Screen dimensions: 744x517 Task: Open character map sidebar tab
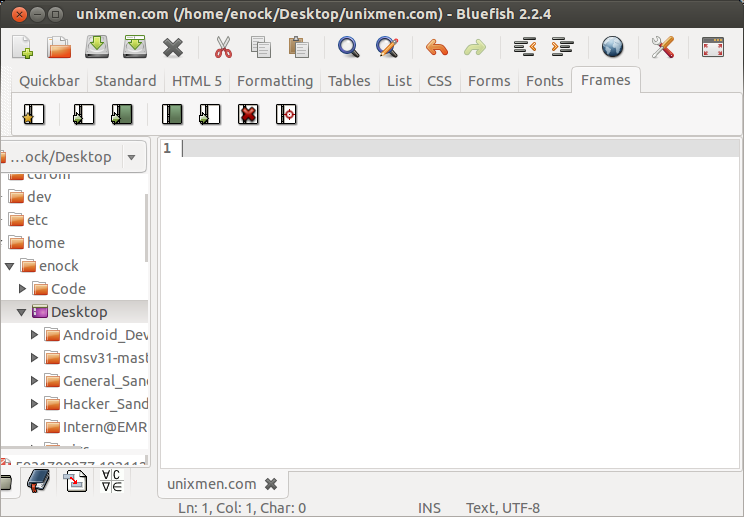pyautogui.click(x=112, y=481)
